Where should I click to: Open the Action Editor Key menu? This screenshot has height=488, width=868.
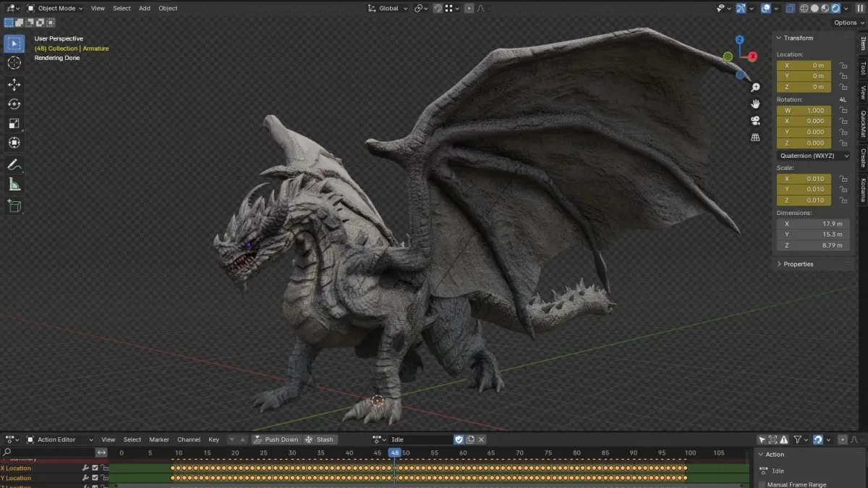[213, 439]
